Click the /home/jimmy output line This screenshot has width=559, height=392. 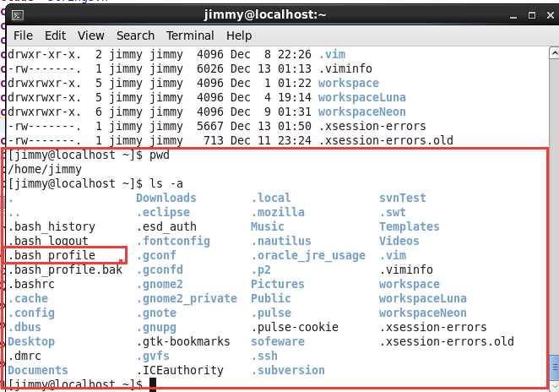45,170
